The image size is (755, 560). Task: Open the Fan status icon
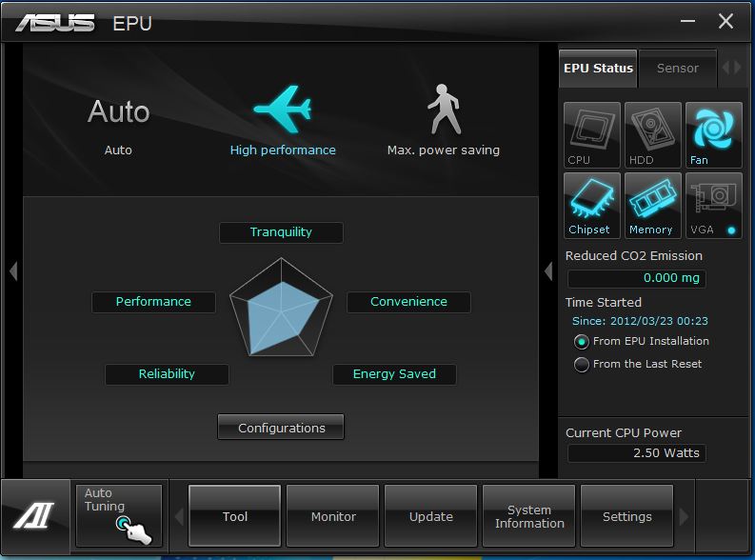(x=714, y=135)
